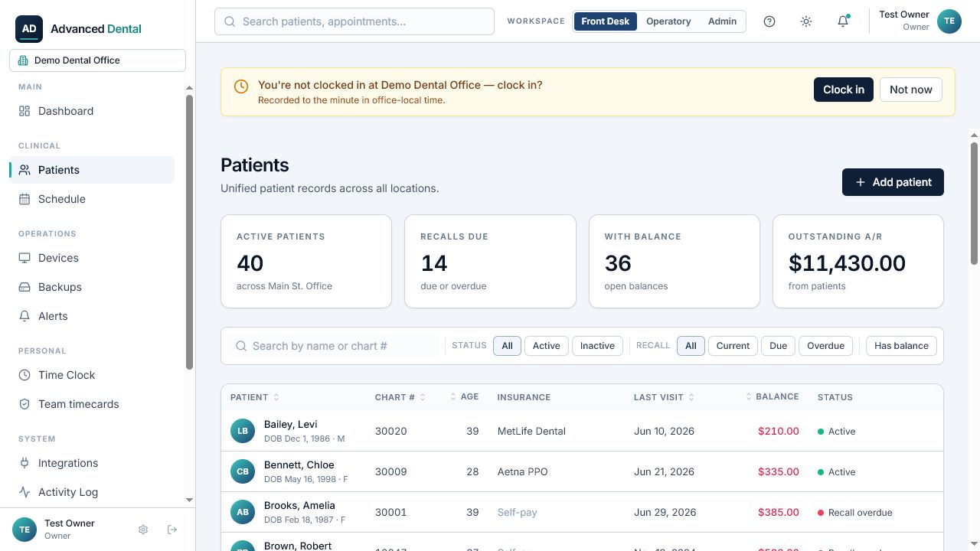Click the Clock in button
980x551 pixels.
click(x=844, y=90)
